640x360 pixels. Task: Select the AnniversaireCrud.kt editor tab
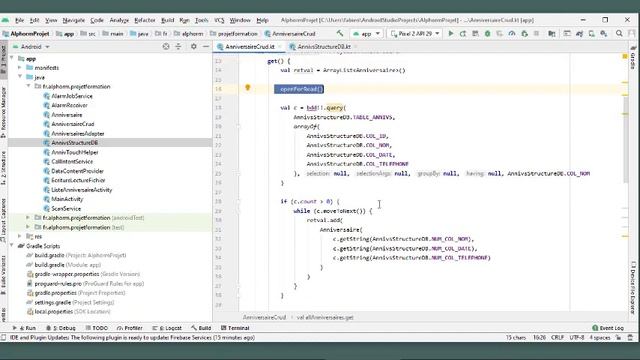tap(249, 47)
